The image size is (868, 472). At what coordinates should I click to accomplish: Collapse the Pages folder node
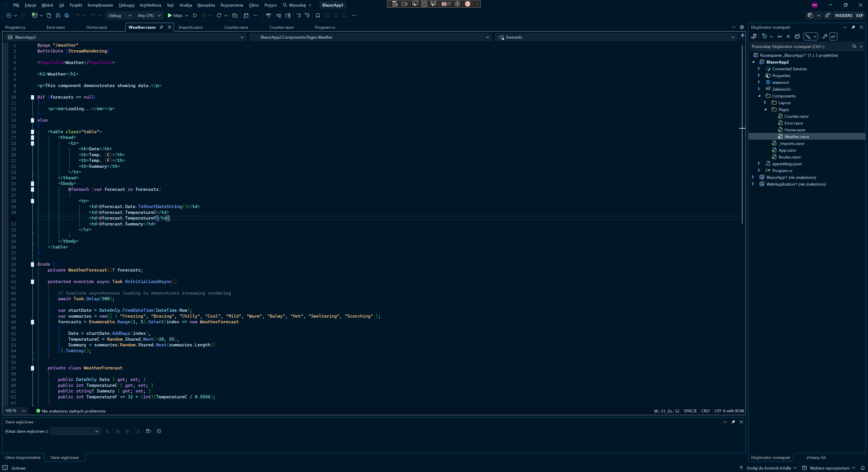pos(765,109)
